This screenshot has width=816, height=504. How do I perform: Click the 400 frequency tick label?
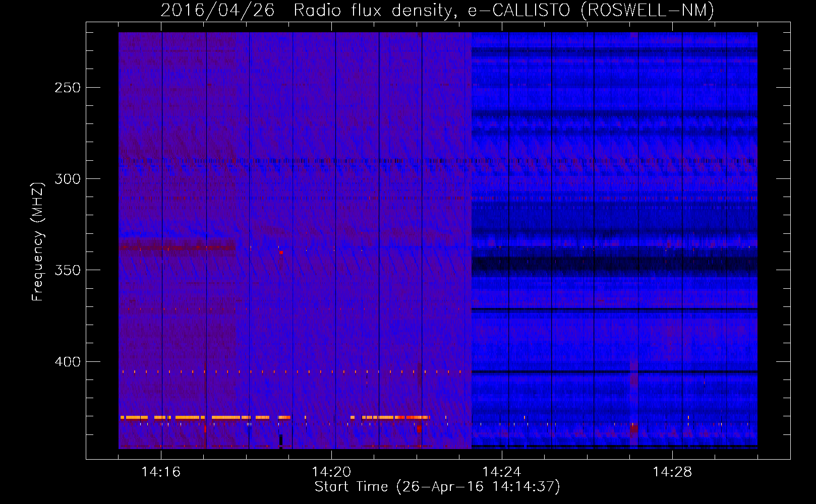pos(68,362)
